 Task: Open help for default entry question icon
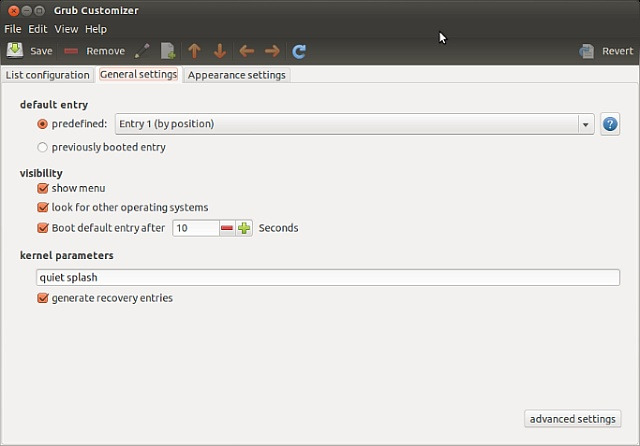click(610, 124)
